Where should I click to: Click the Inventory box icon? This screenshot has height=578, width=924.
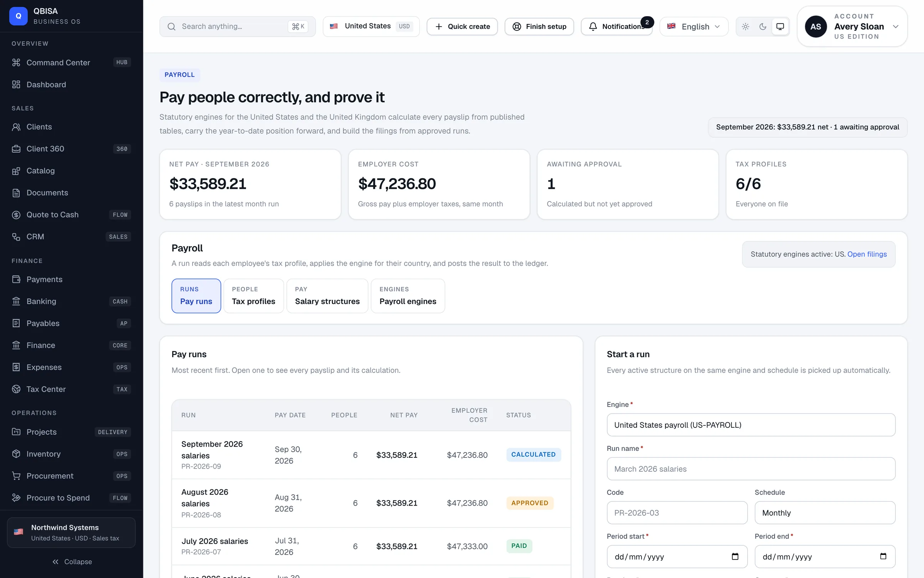tap(16, 454)
